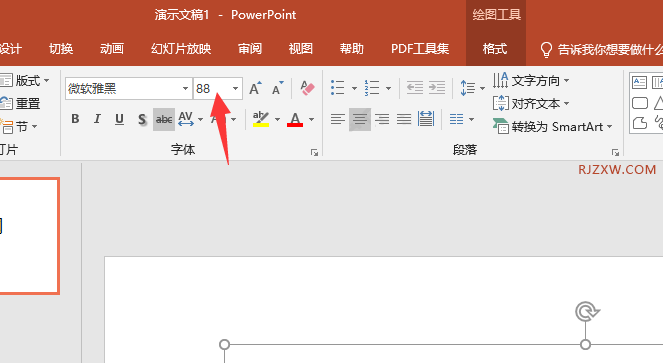Click the distributed alignment icon
663x363 pixels.
click(x=426, y=119)
